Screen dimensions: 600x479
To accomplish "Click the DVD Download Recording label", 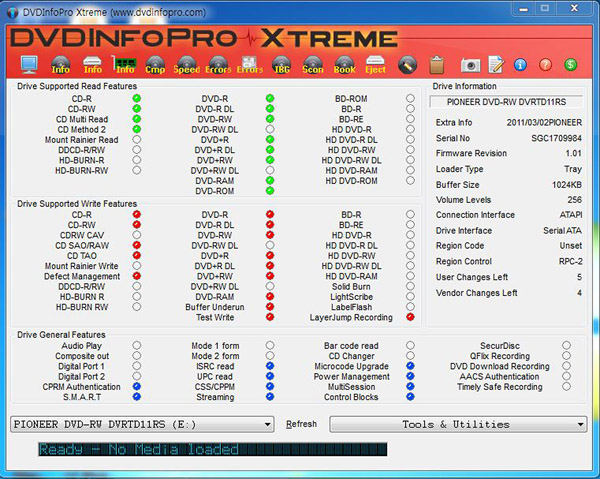I will (x=499, y=366).
